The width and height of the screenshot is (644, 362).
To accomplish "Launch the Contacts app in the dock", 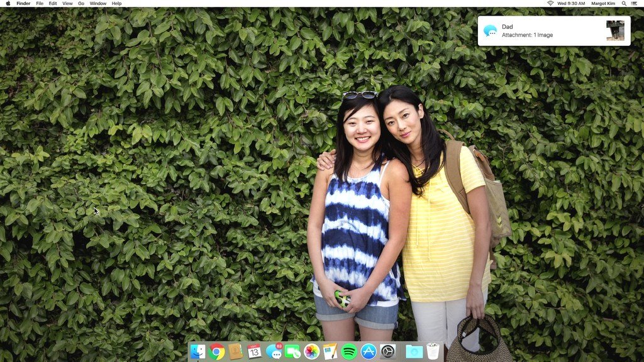I will (x=235, y=352).
